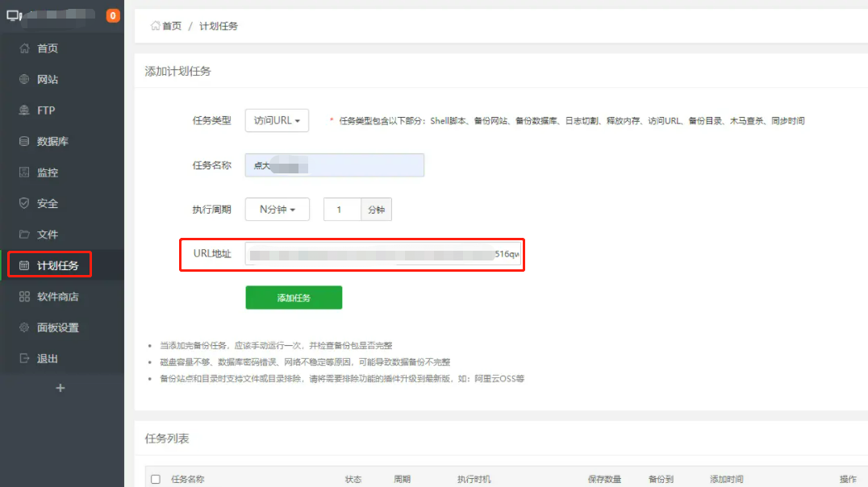
Task: Click the logout icon for 退出
Action: (x=24, y=359)
